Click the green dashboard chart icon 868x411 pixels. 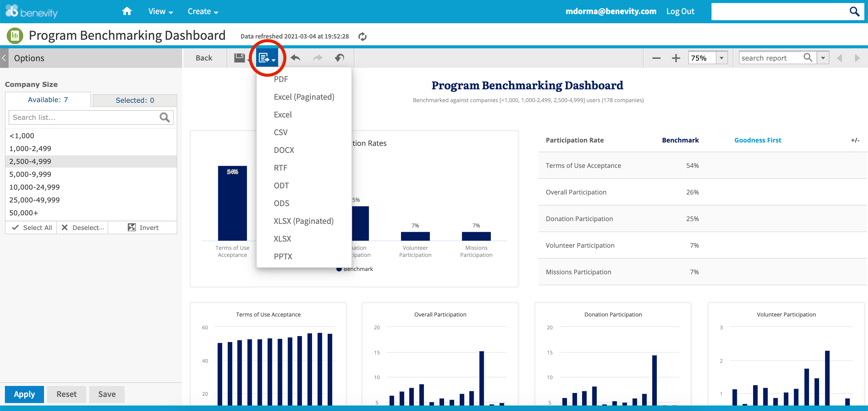15,35
